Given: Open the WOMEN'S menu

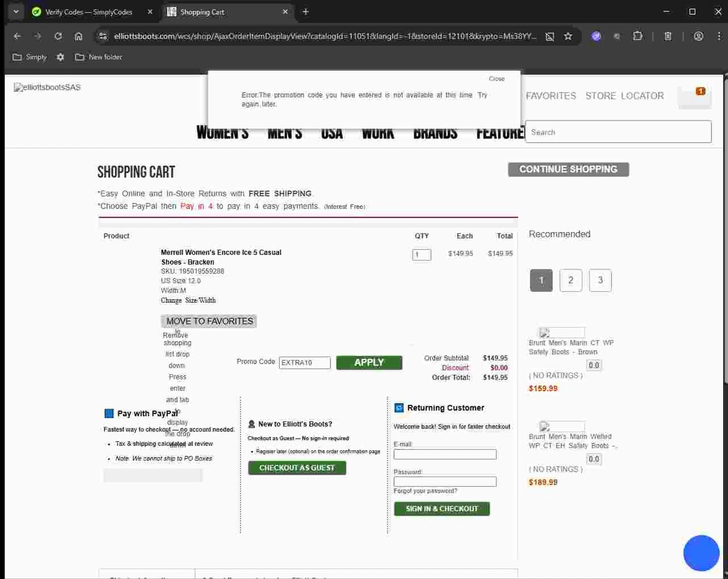Looking at the screenshot, I should coord(222,134).
